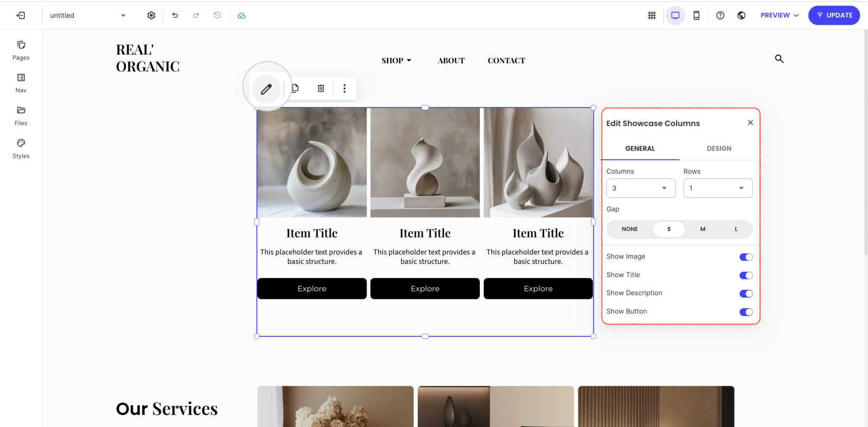Turn off the Show Button toggle

pyautogui.click(x=746, y=312)
